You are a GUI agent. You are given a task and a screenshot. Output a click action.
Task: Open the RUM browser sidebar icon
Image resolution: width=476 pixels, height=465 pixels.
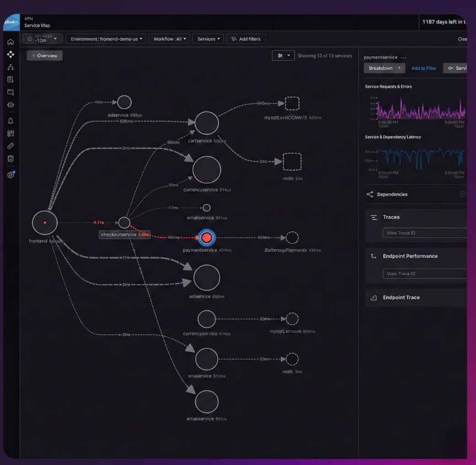[11, 92]
